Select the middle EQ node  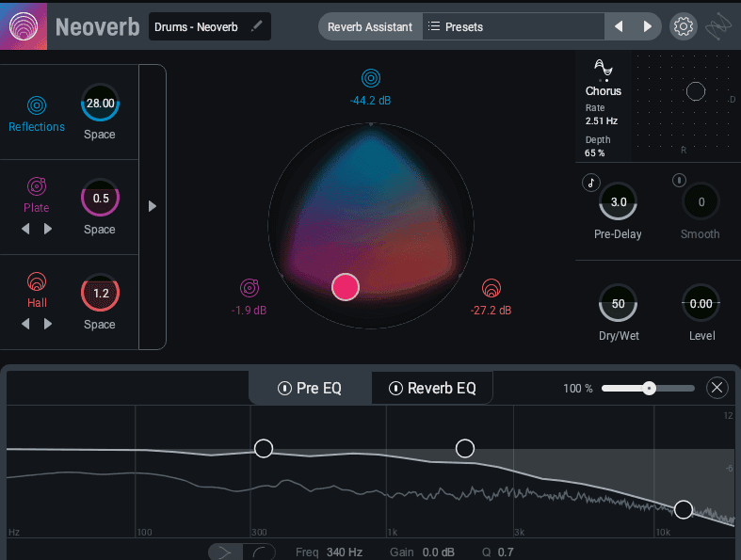click(x=465, y=448)
